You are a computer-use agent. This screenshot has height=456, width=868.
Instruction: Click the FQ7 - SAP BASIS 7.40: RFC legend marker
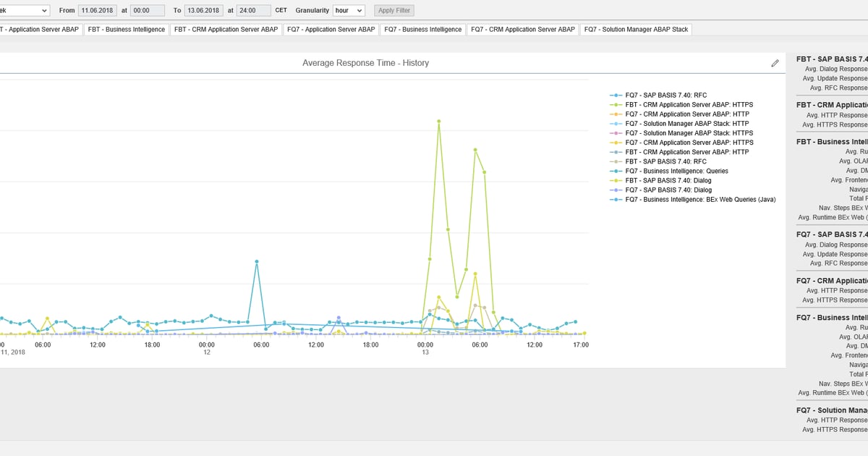click(616, 95)
